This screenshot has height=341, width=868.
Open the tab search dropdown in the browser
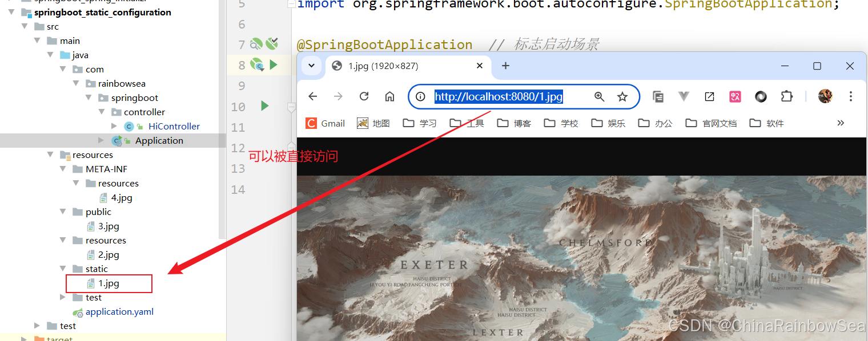tap(311, 66)
